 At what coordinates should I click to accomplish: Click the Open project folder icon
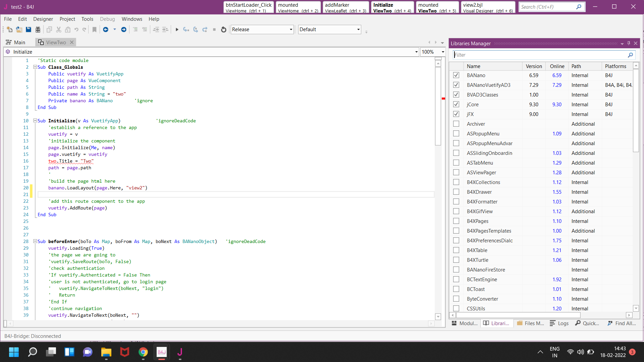pos(19,29)
